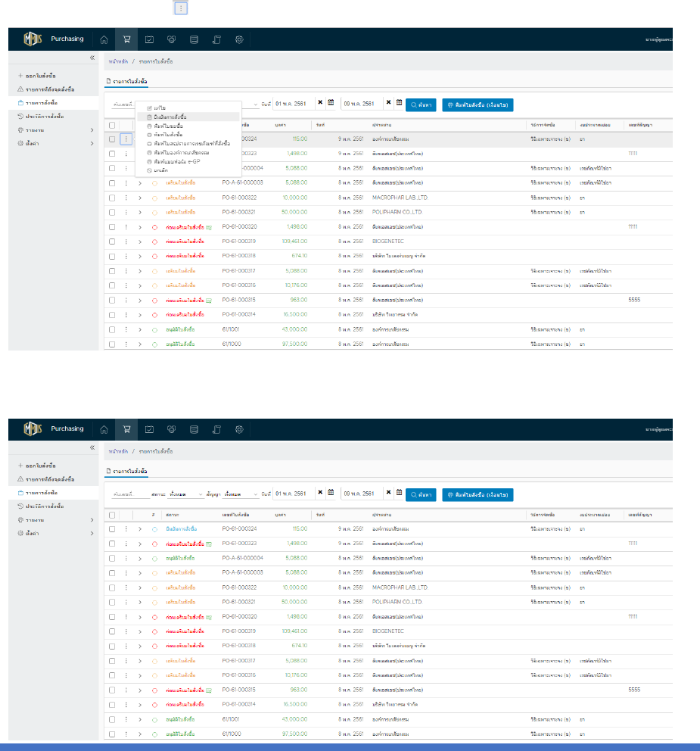Expand row PO-61-000320 in upper screenshot

(140, 228)
